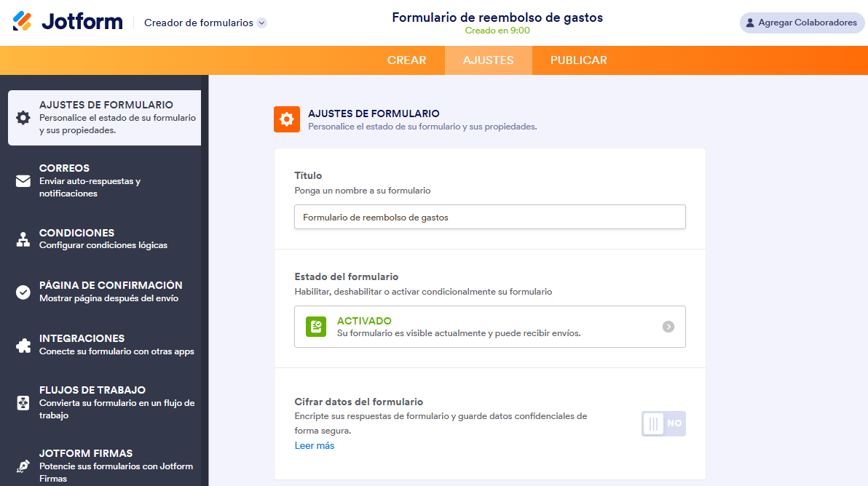Screen dimensions: 868x486
Task: Click the form title in the header
Action: point(497,17)
